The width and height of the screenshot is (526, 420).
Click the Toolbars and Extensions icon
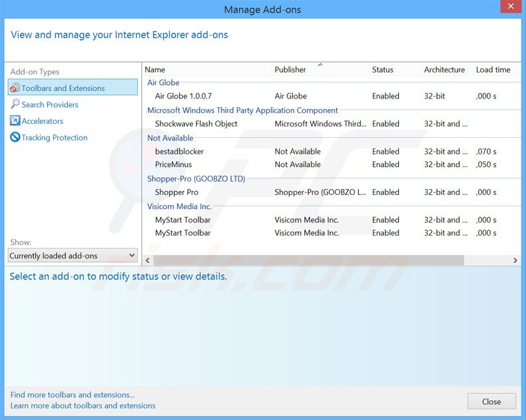[x=15, y=88]
